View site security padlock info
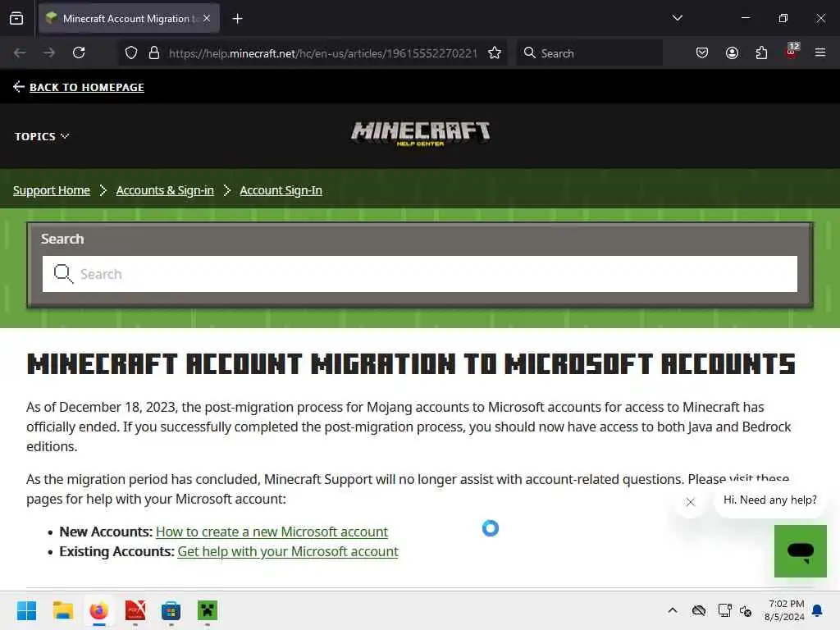The image size is (840, 630). (154, 52)
